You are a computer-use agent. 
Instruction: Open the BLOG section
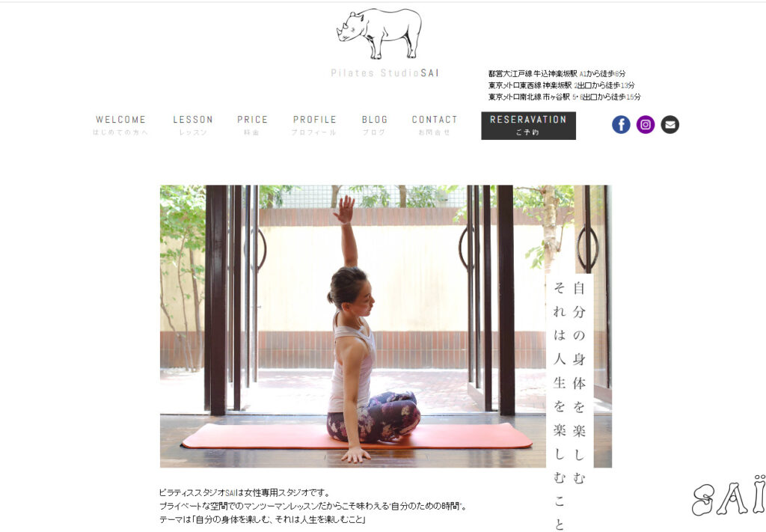coord(374,125)
